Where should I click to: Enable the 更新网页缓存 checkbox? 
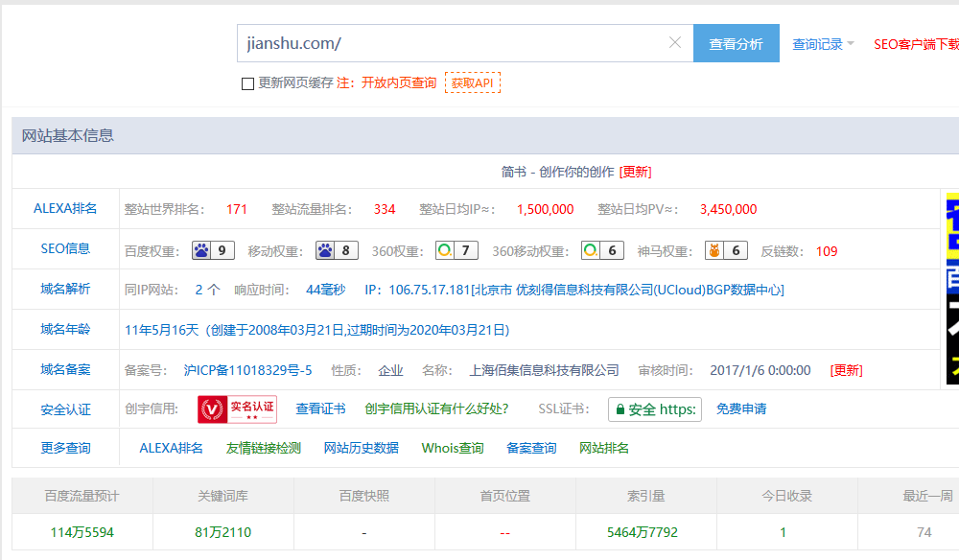pyautogui.click(x=247, y=84)
